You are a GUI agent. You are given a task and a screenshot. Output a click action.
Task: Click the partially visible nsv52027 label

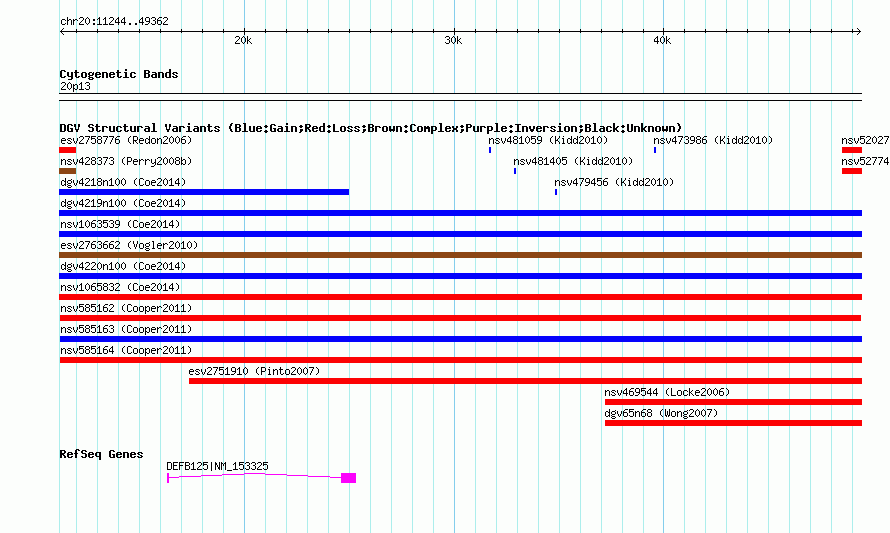[865, 140]
